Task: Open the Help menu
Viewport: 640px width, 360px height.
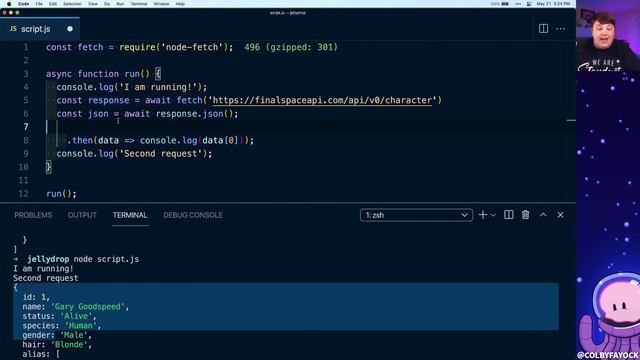Action: coord(180,4)
